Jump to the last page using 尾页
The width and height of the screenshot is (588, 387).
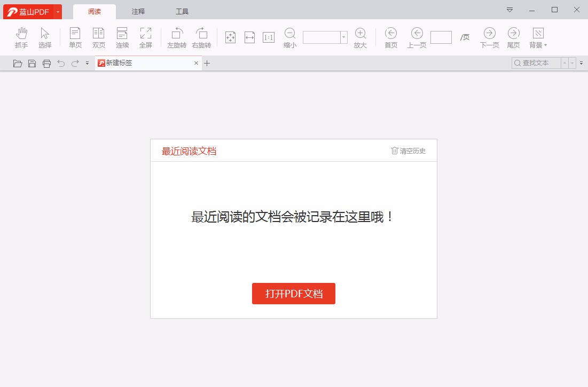[513, 37]
